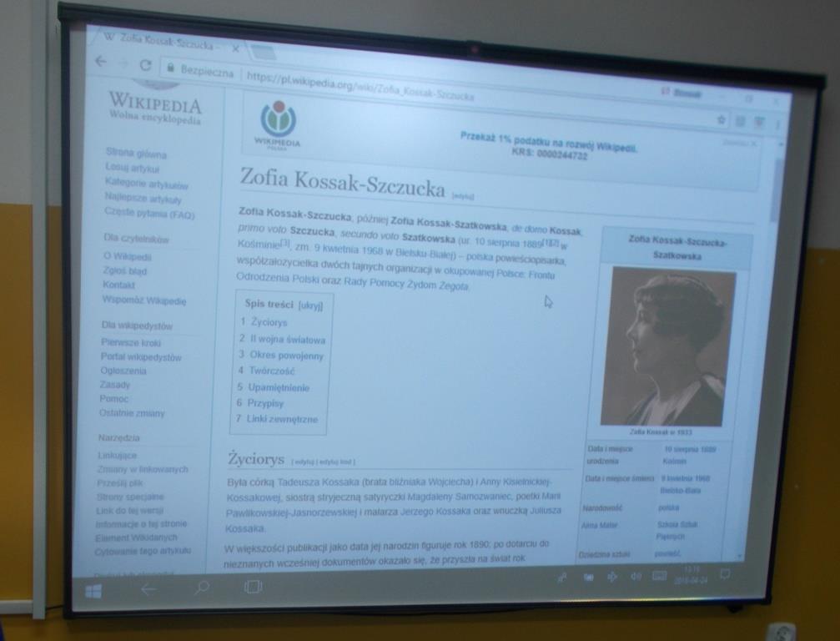The width and height of the screenshot is (840, 641).
Task: Click the secure padlock icon
Action: point(171,68)
